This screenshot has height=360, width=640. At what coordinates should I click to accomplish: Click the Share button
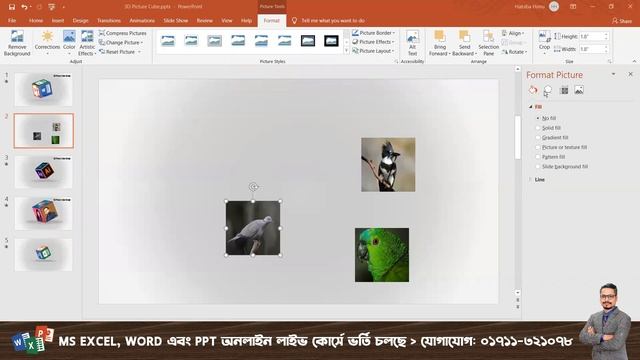pyautogui.click(x=622, y=20)
